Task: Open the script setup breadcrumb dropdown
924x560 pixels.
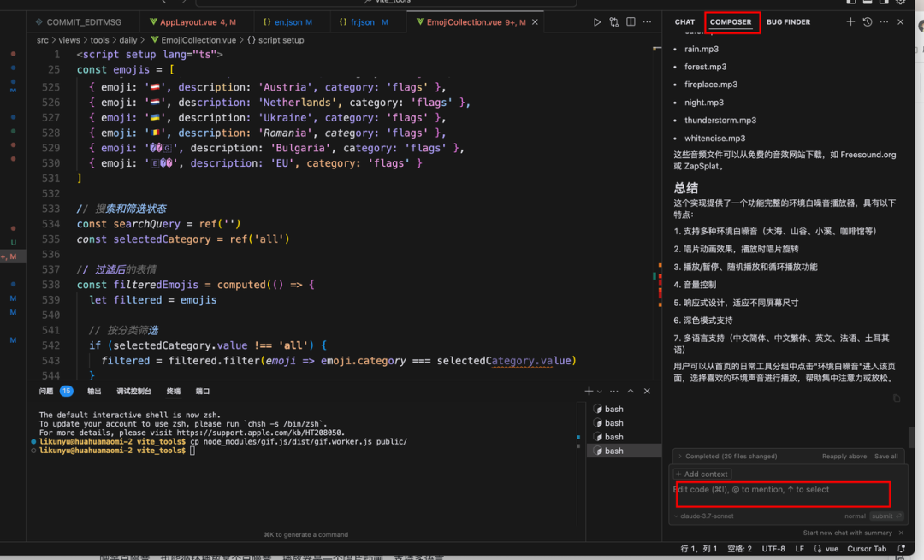Action: [275, 40]
